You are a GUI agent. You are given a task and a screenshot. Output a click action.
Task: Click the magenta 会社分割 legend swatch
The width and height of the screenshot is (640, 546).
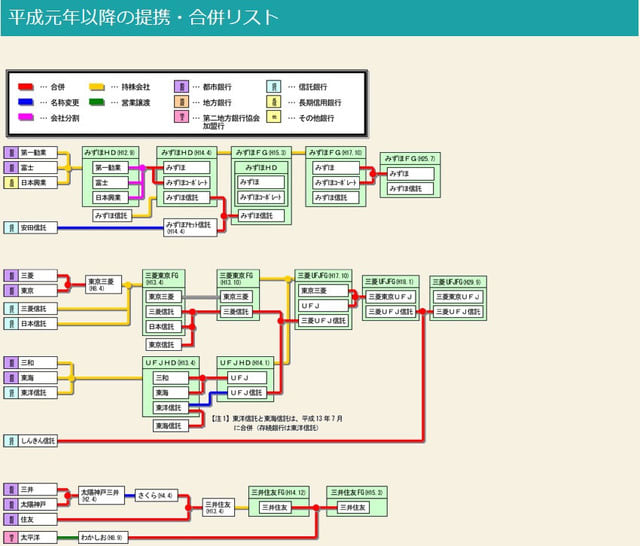point(26,118)
